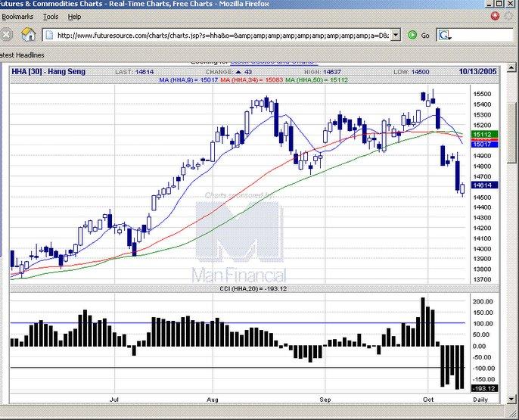This screenshot has width=519, height=420.
Task: Click the Daily interval label
Action: (x=480, y=400)
